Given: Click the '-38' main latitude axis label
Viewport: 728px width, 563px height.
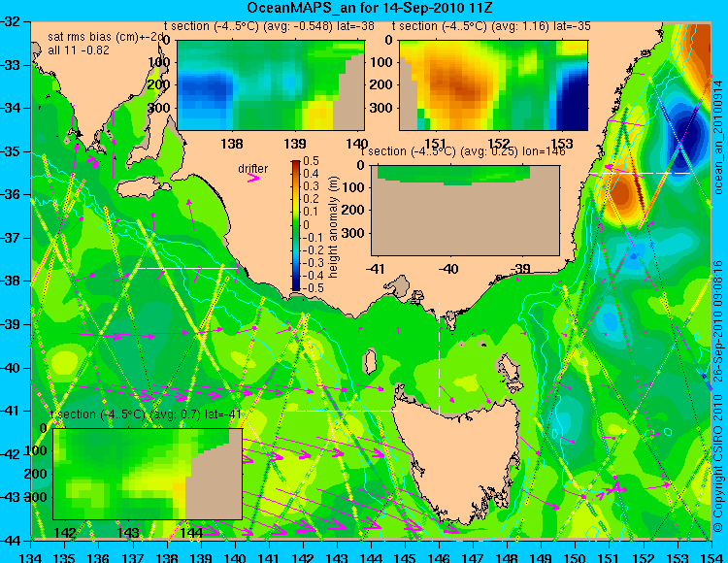Looking at the screenshot, I should [x=11, y=281].
